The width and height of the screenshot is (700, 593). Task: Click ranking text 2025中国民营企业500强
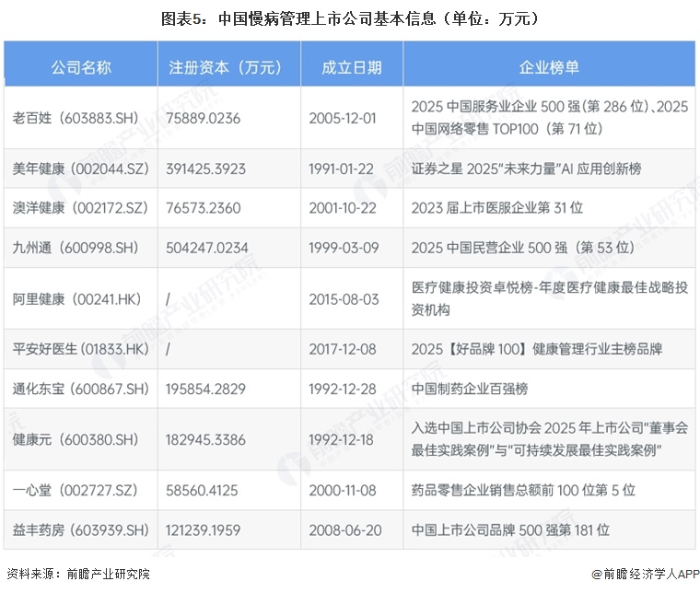click(x=489, y=248)
